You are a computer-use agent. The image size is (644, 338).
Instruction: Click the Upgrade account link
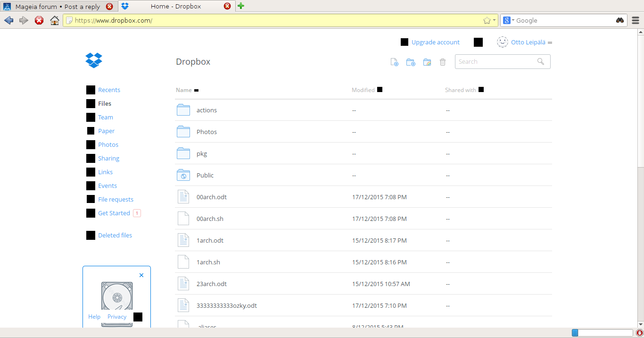click(x=436, y=42)
